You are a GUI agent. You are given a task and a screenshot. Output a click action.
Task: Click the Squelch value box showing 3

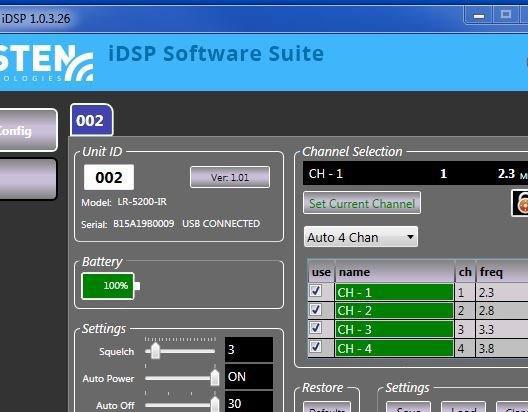tap(249, 350)
